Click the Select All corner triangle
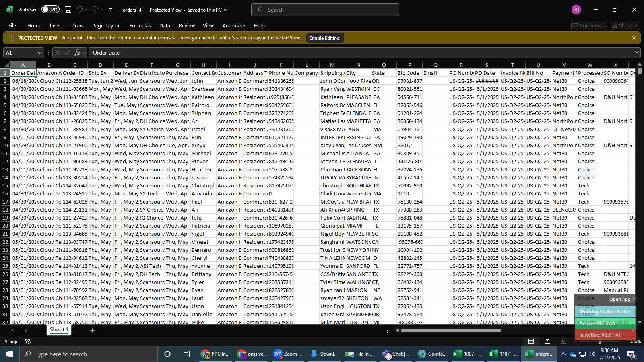Viewport: 644px width, 362px height. [6, 65]
